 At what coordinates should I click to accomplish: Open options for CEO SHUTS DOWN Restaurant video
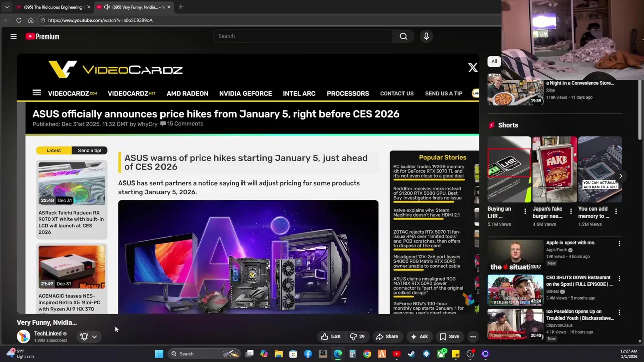pos(619,279)
